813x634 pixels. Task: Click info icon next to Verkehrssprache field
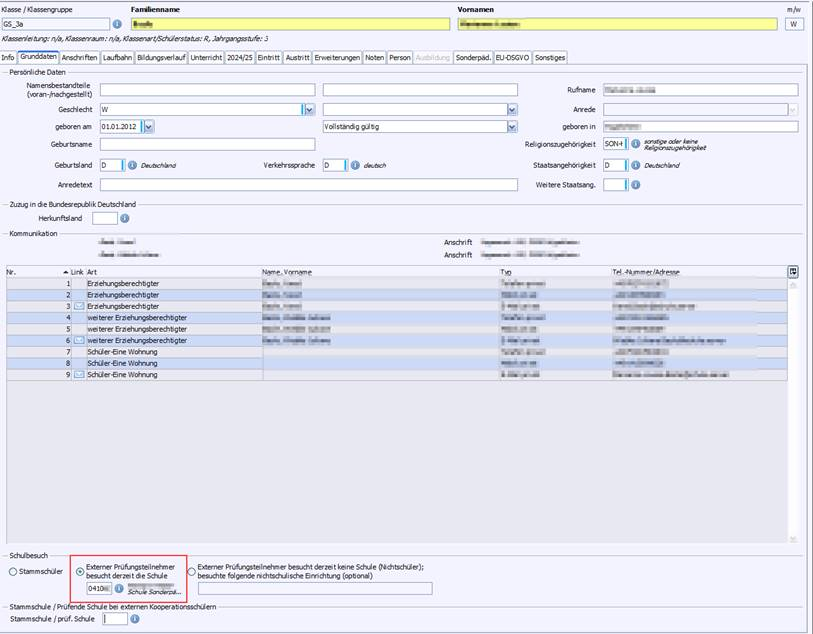point(353,165)
